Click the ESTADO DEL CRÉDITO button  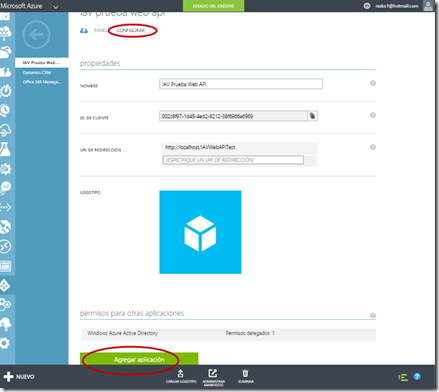coord(213,6)
